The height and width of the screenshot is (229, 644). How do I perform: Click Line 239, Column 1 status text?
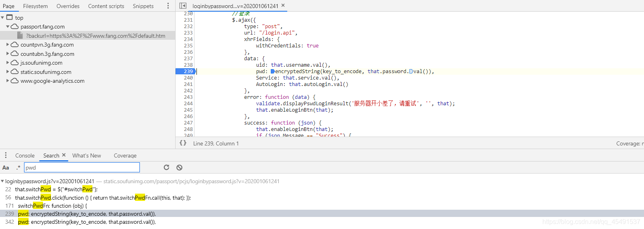tap(216, 143)
